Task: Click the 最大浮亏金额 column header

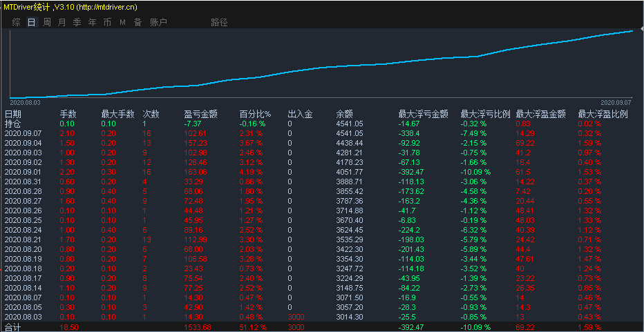Action: tap(424, 114)
